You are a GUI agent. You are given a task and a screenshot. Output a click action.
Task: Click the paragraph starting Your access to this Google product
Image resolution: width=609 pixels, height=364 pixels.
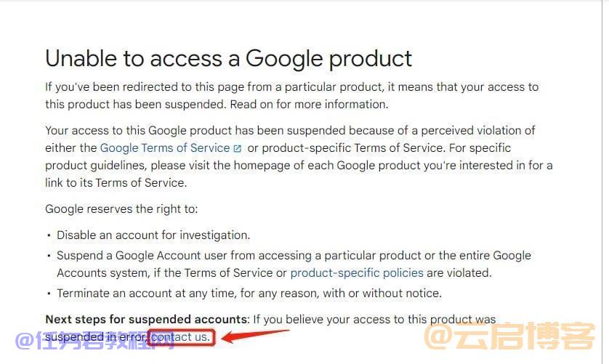point(299,156)
